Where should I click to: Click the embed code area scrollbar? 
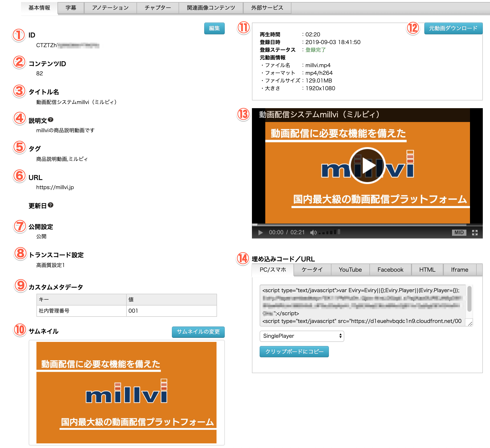[469, 299]
